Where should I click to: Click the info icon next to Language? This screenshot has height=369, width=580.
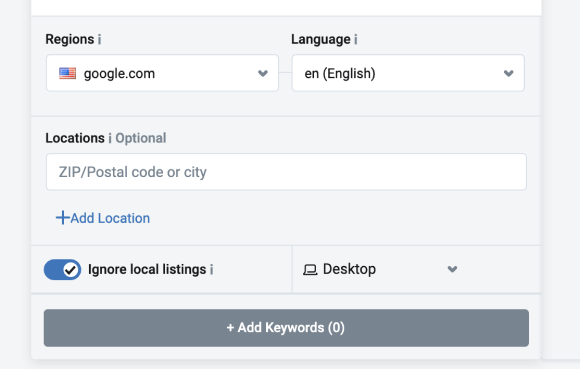[x=355, y=40]
